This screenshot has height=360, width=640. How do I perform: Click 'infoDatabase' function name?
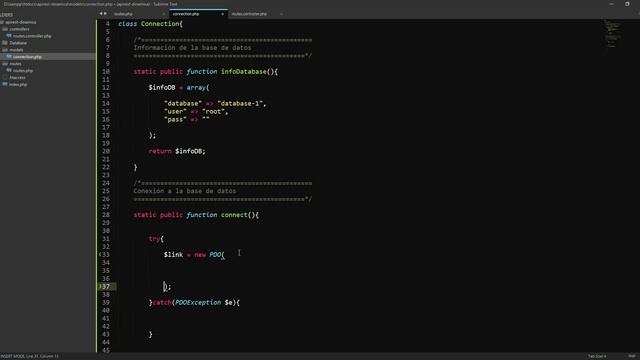244,71
